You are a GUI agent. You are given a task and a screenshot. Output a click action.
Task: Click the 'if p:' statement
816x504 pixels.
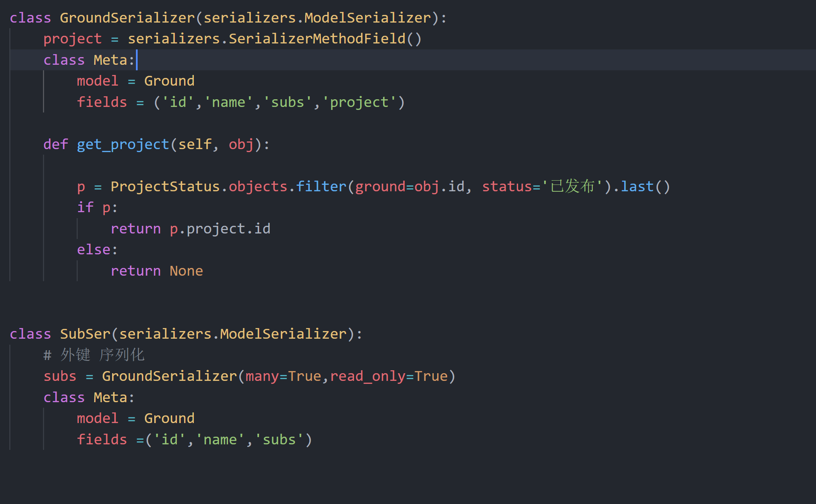97,207
